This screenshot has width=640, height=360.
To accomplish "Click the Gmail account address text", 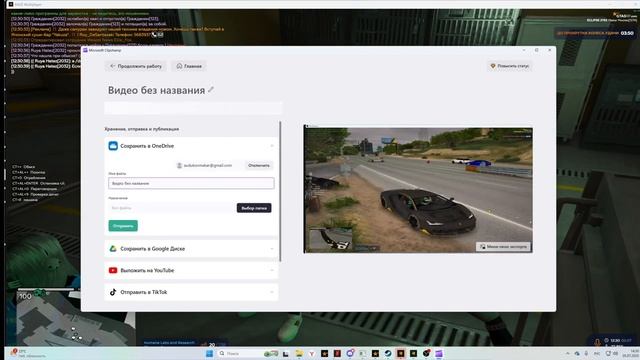I will tap(208, 165).
